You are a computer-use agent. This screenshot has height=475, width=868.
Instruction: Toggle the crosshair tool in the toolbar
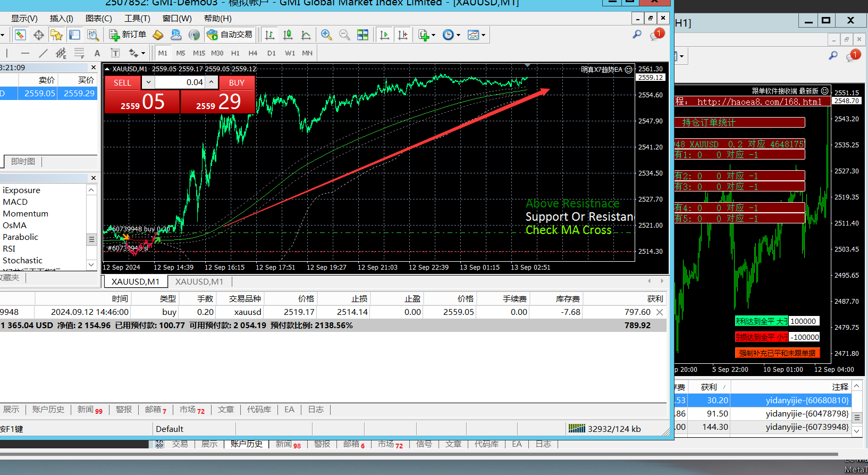pos(38,35)
